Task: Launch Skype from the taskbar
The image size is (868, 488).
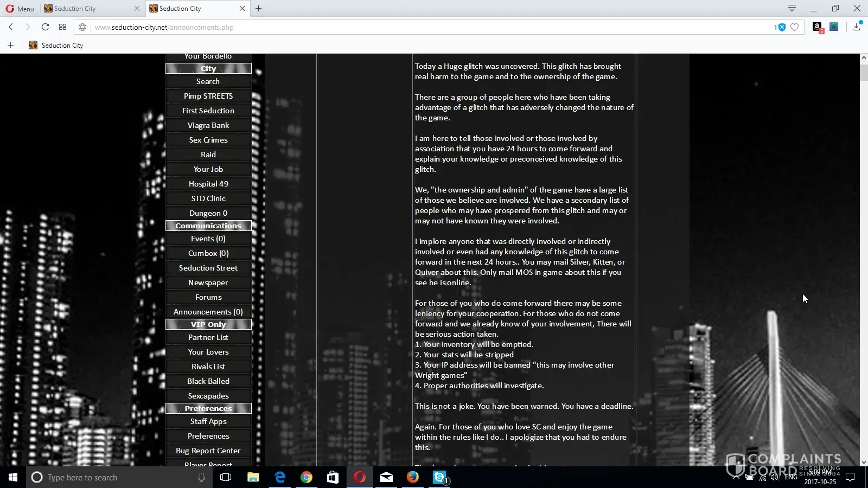Action: pyautogui.click(x=439, y=477)
